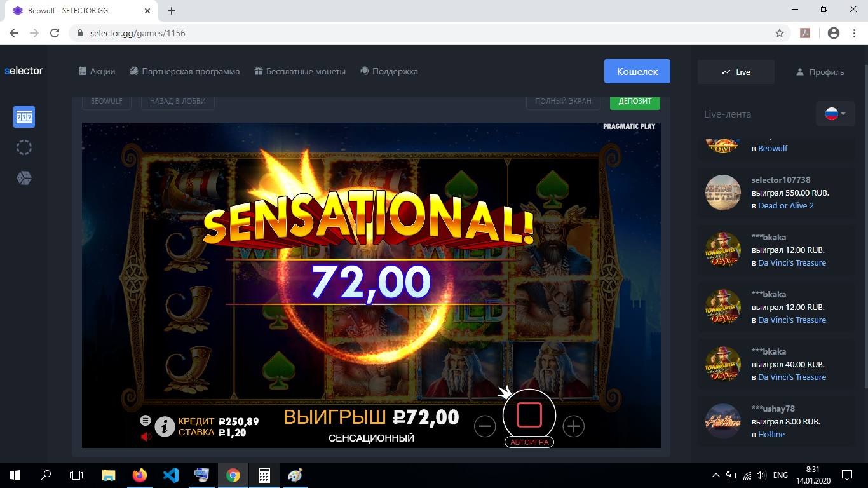Open the Russian flag language dropdown
The width and height of the screenshot is (868, 488).
(836, 114)
